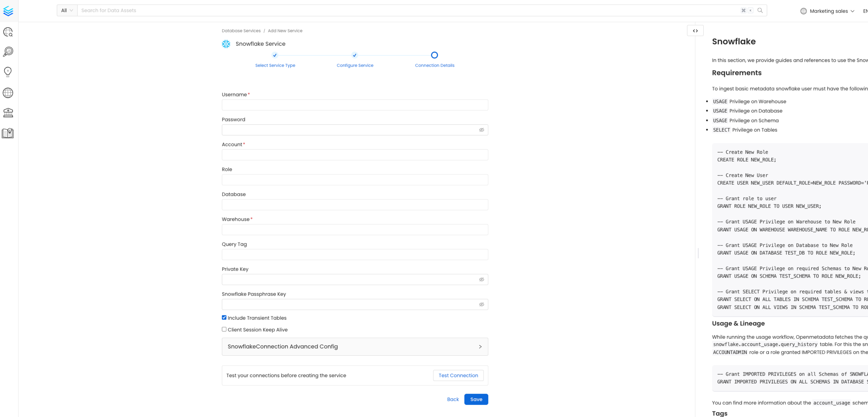Open the Insights lightbulb icon
This screenshot has width=868, height=417.
click(8, 72)
